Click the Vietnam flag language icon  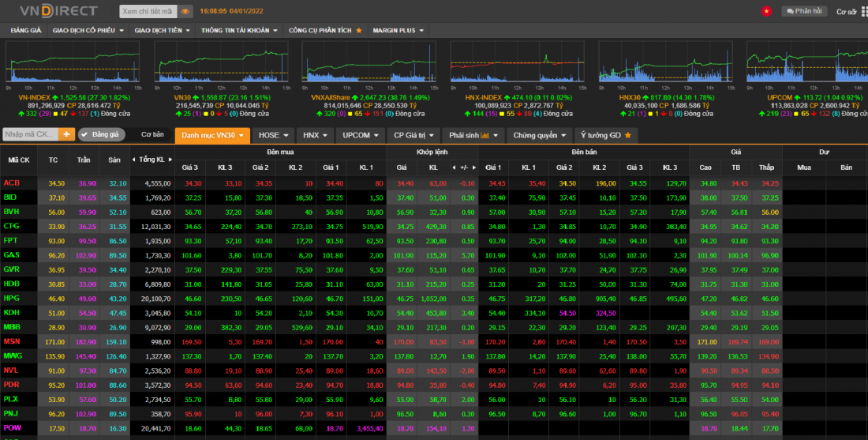coord(766,11)
